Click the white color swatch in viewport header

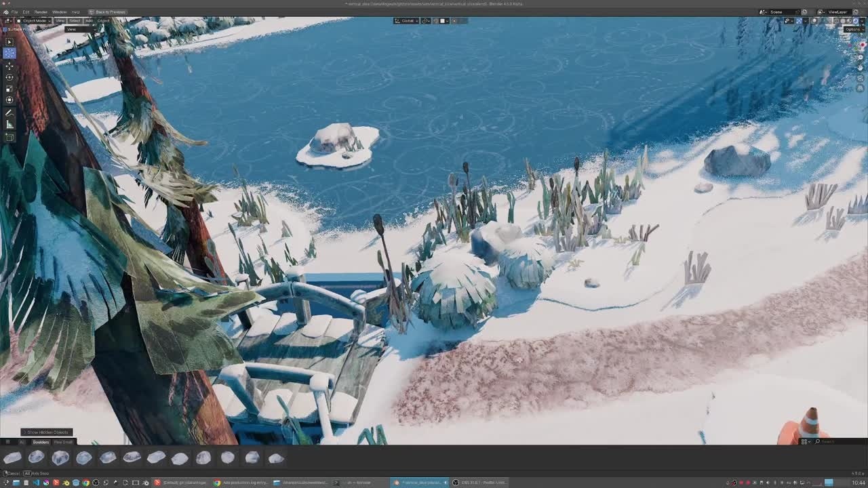point(442,21)
